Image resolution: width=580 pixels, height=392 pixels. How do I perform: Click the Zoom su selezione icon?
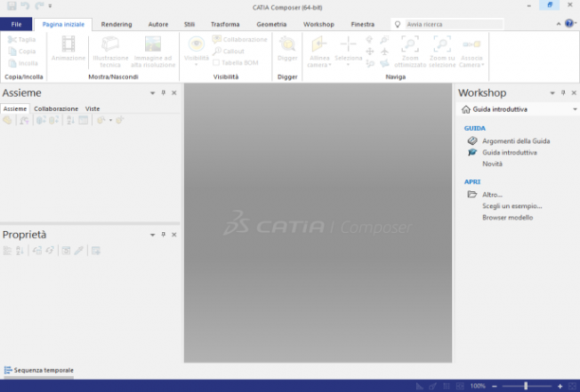[x=442, y=44]
